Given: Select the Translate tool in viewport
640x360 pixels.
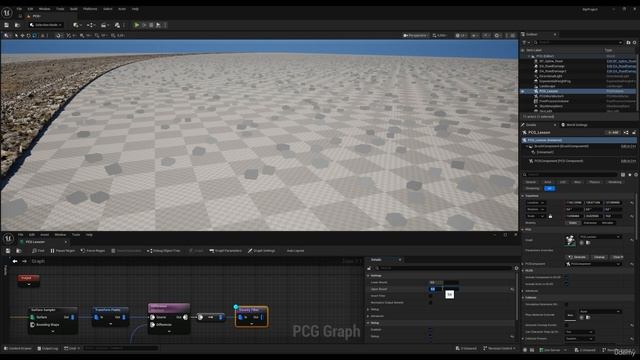Looking at the screenshot, I should click(x=22, y=36).
